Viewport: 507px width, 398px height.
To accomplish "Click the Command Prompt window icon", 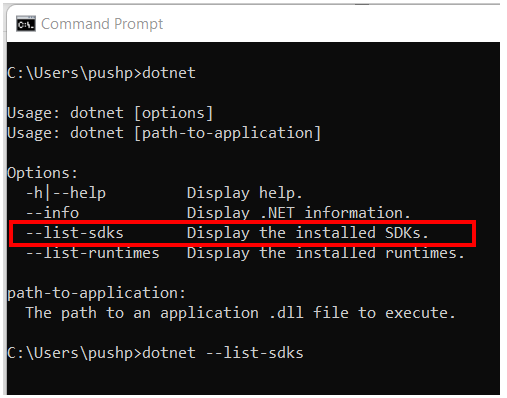I will [x=26, y=24].
